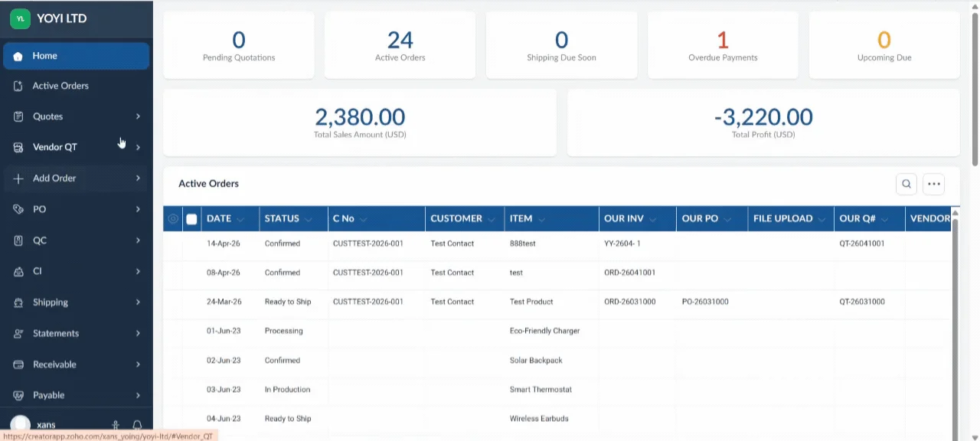Open the CUSTOMER column dropdown arrow
Screen dimensions: 980x441
point(492,220)
